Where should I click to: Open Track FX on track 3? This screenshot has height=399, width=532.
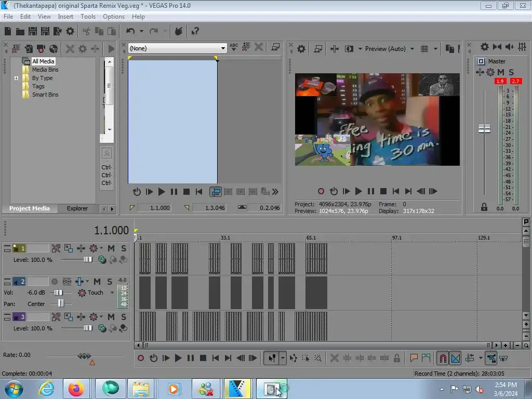click(94, 317)
